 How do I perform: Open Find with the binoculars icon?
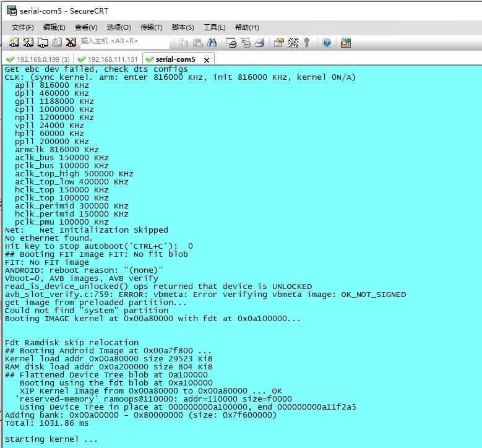212,43
